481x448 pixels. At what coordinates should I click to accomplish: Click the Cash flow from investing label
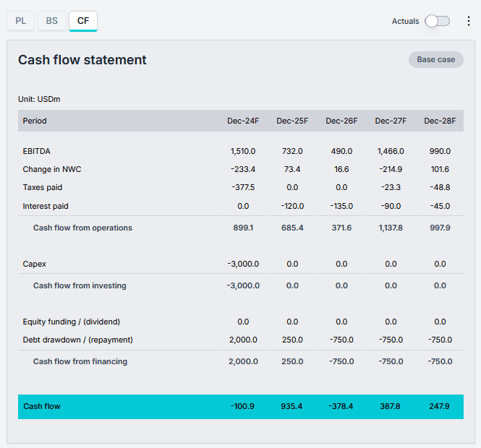pos(80,285)
